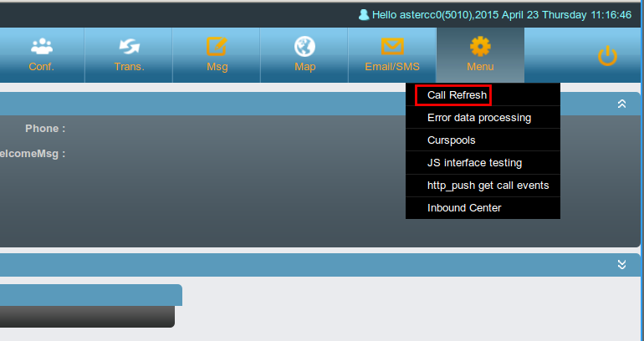Click the Menu gear icon

tap(480, 47)
